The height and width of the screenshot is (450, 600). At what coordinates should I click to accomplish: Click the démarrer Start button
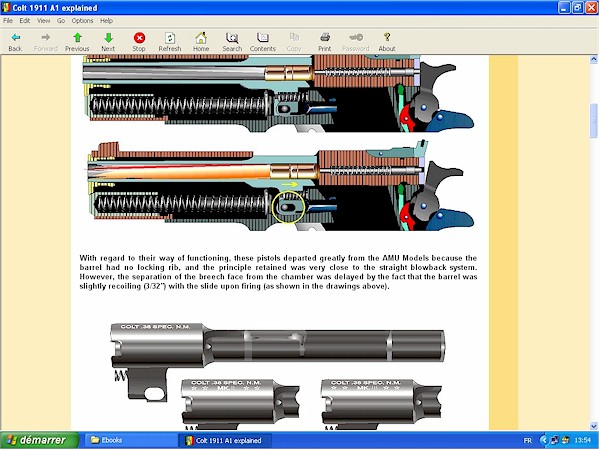click(x=39, y=440)
